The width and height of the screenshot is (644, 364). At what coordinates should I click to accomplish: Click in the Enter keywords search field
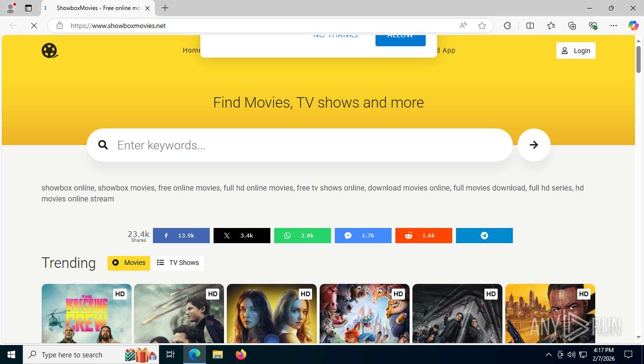pos(300,145)
